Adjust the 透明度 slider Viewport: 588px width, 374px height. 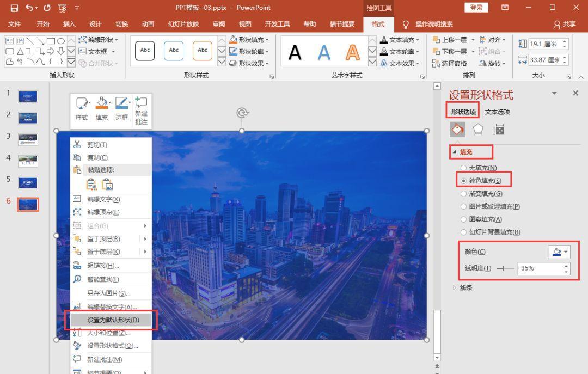504,268
